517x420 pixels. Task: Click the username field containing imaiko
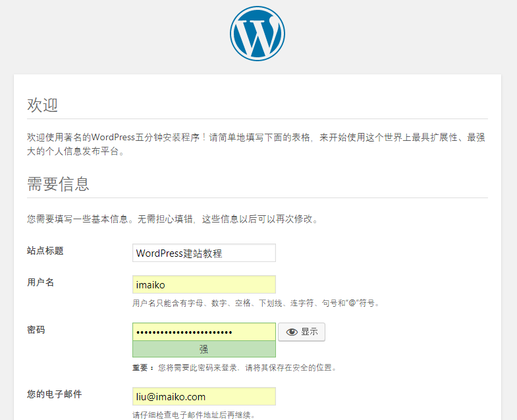point(204,284)
